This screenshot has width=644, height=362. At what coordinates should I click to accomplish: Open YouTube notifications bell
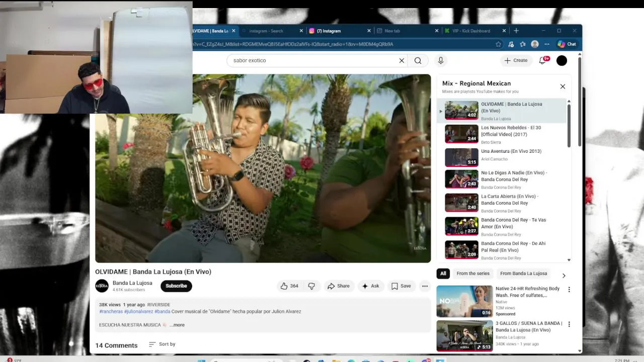pyautogui.click(x=543, y=60)
